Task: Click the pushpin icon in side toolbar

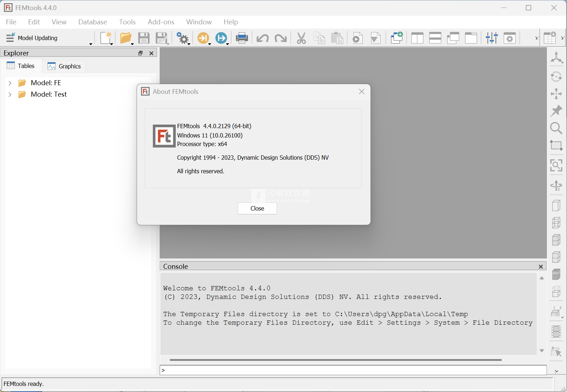Action: (556, 111)
